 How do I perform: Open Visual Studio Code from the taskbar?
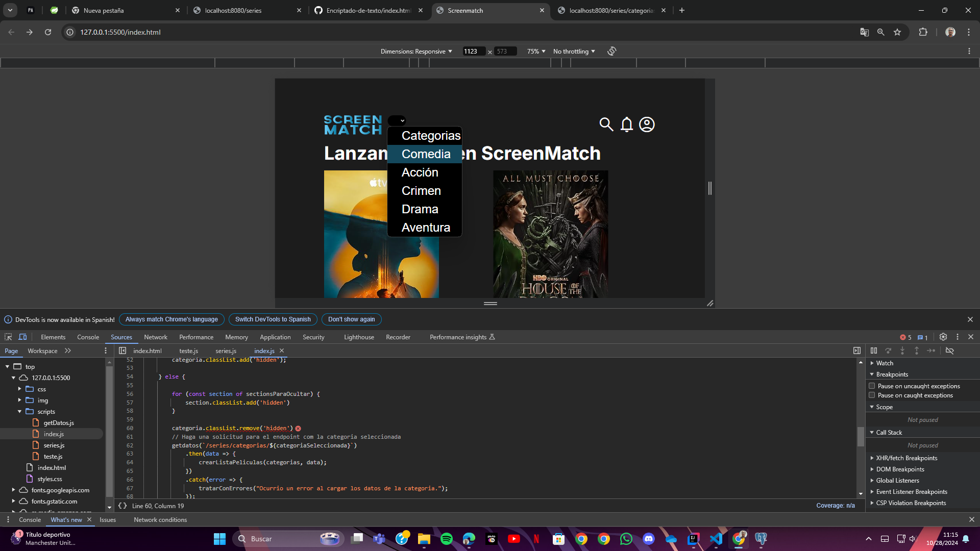pos(716,539)
